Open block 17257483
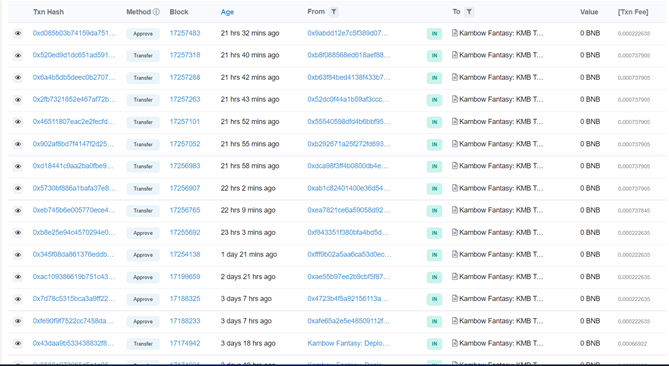Screen dimensions: 669x366 click(x=185, y=33)
